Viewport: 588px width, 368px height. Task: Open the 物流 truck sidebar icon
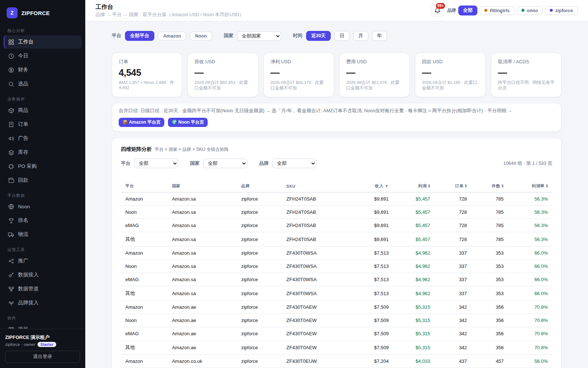[11, 234]
